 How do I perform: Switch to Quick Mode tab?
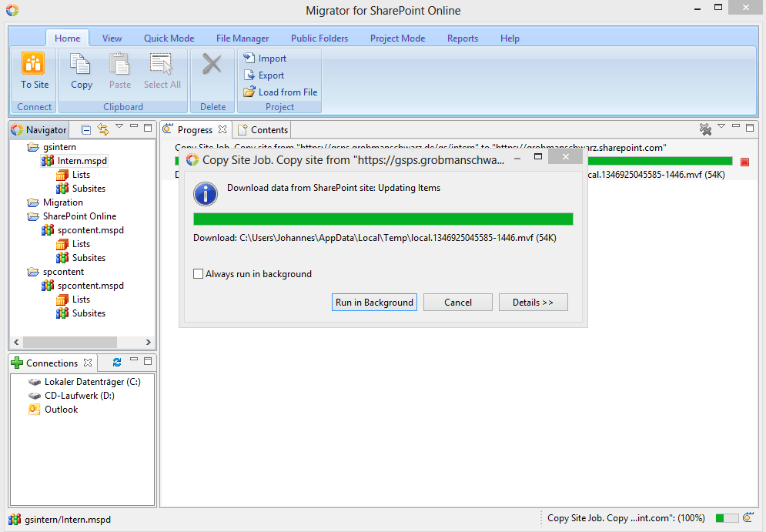(169, 38)
